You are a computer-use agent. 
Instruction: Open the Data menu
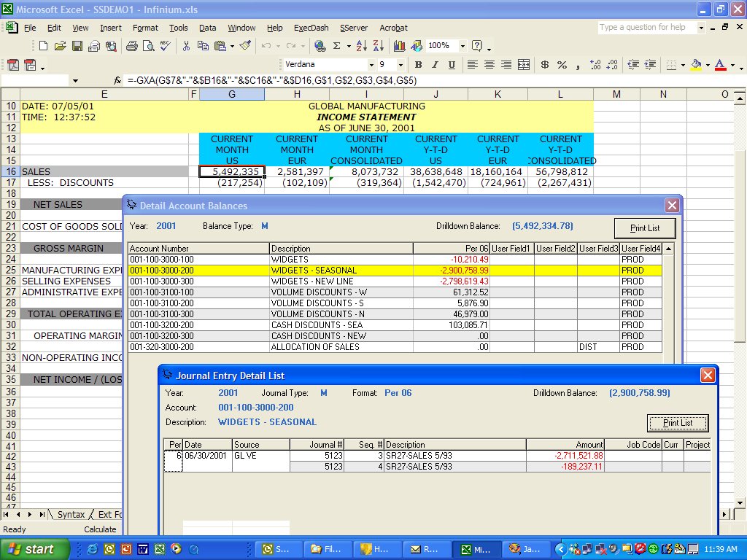[x=207, y=28]
